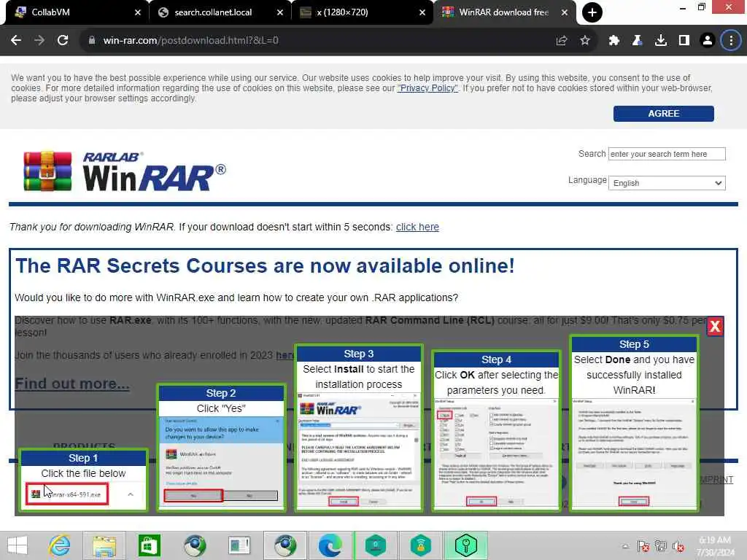Click the padlock site info icon
This screenshot has height=560, width=747.
click(91, 41)
